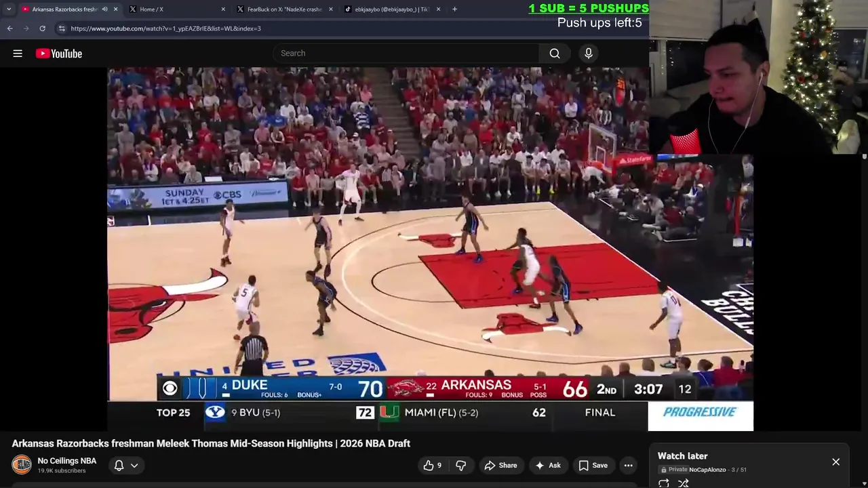The width and height of the screenshot is (868, 488).
Task: Open a new browser tab
Action: (454, 9)
